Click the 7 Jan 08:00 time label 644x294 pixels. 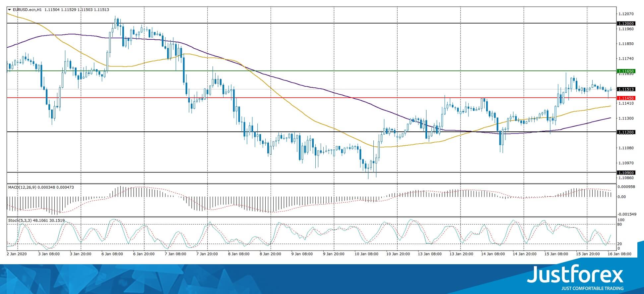coord(176,254)
